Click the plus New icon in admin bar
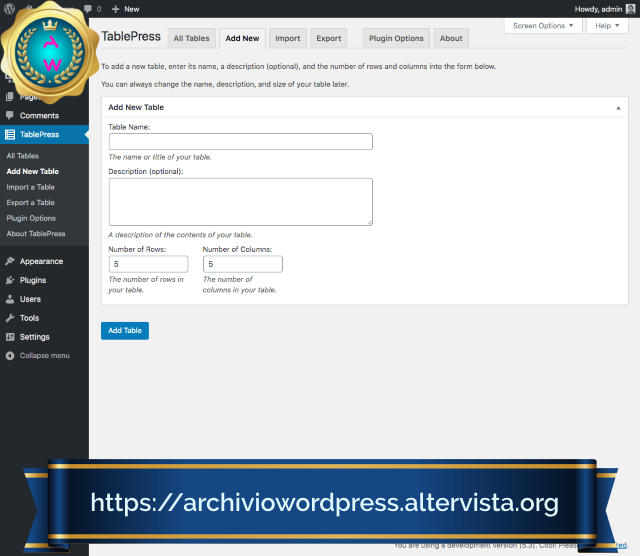The height and width of the screenshot is (556, 640). click(116, 9)
